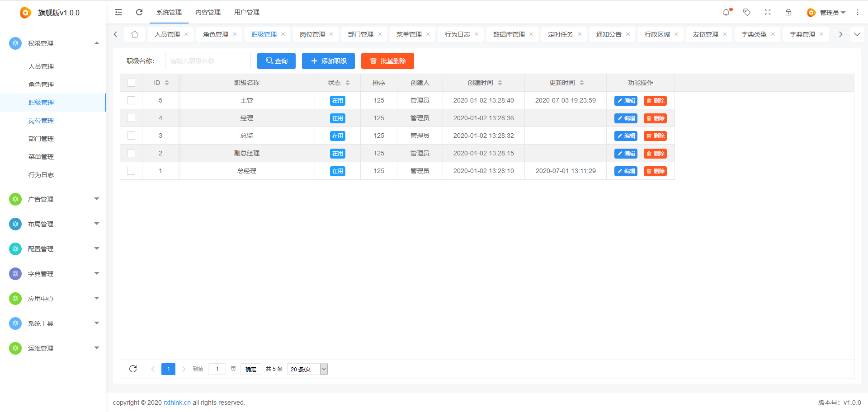The width and height of the screenshot is (868, 412).
Task: Click the 字典管理 sidebar icon
Action: point(15,274)
